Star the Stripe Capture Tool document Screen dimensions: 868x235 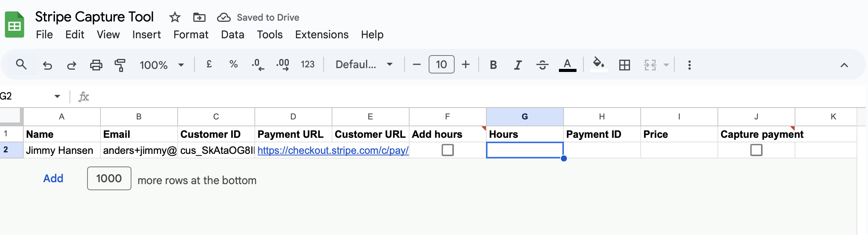pyautogui.click(x=175, y=17)
